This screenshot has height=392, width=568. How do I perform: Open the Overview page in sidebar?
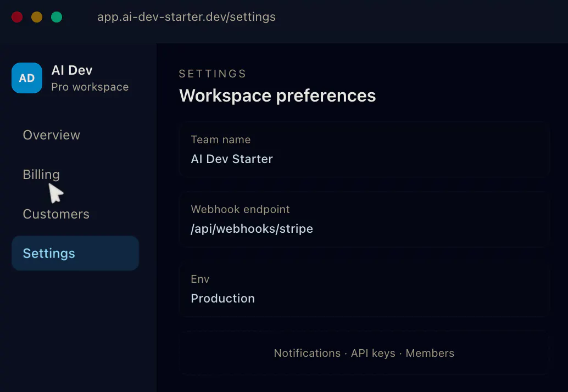pyautogui.click(x=52, y=135)
